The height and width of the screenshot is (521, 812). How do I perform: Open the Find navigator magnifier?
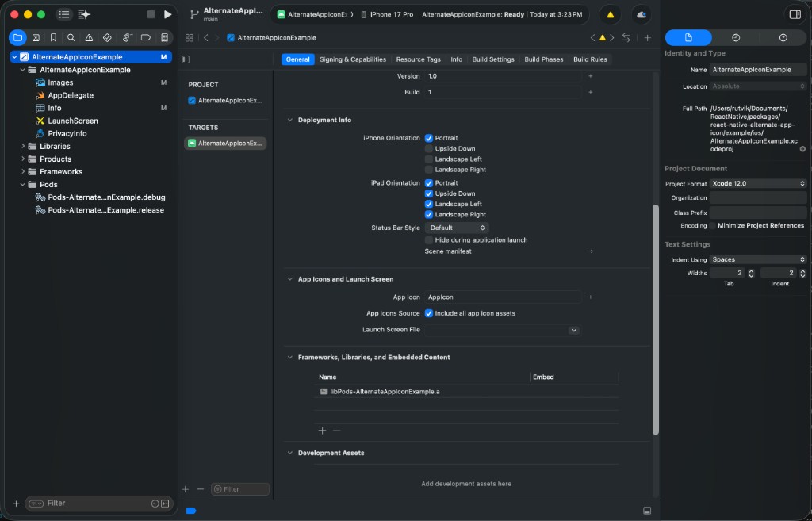[71, 37]
